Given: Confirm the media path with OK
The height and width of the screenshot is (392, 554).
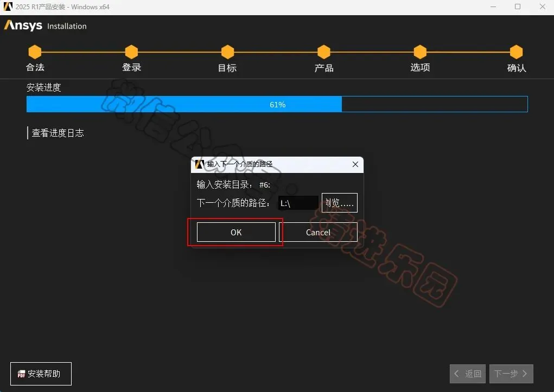Looking at the screenshot, I should pyautogui.click(x=236, y=232).
